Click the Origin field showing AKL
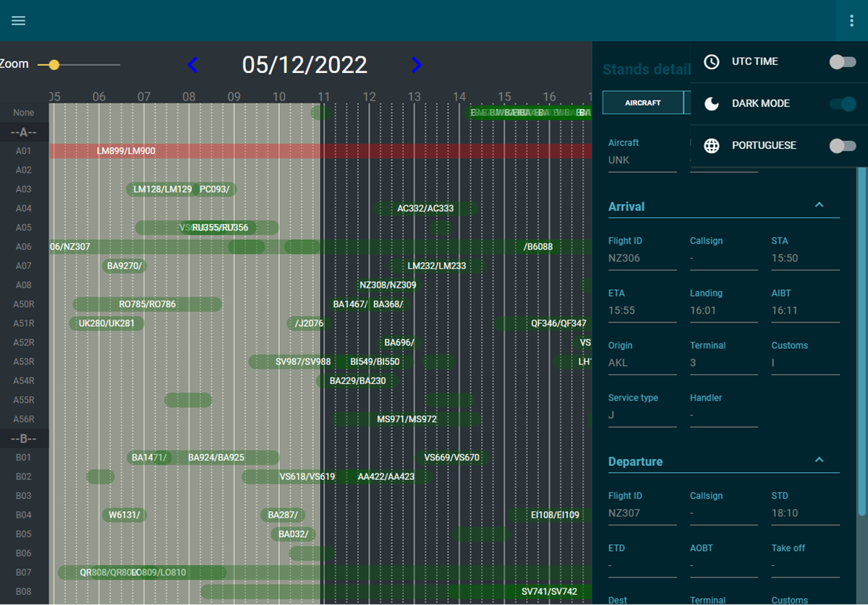Screen dimensions: 868x605 tap(642, 363)
